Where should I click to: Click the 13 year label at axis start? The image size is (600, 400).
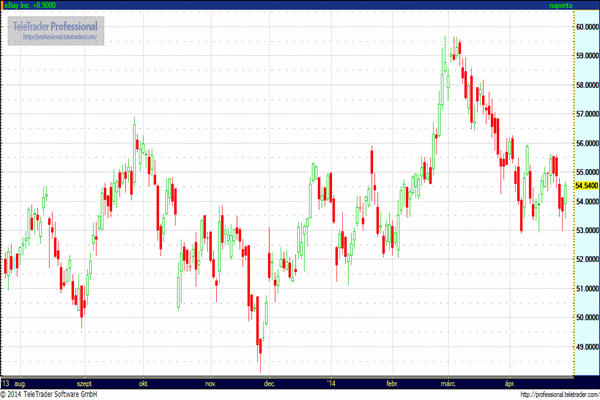point(6,383)
